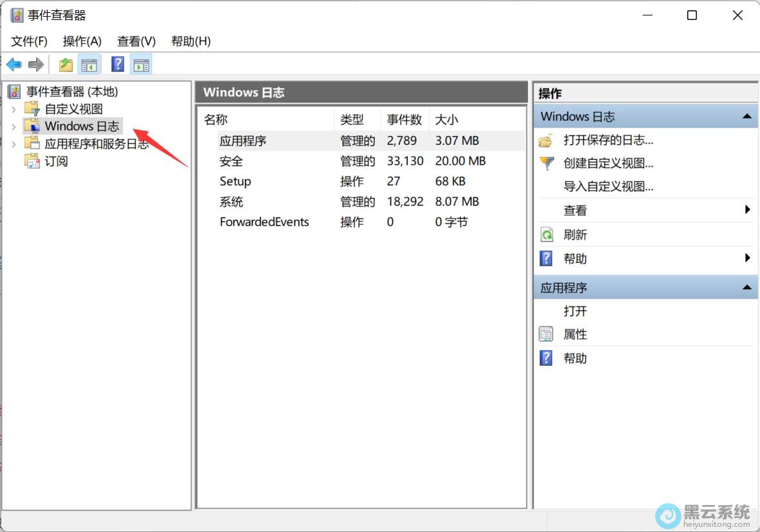
Task: Click the question mark help toolbar icon
Action: pos(117,64)
